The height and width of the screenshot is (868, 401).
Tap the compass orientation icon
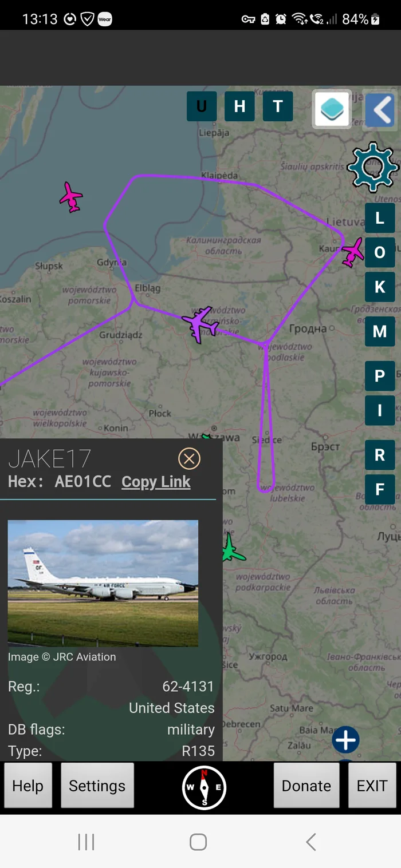click(x=205, y=788)
